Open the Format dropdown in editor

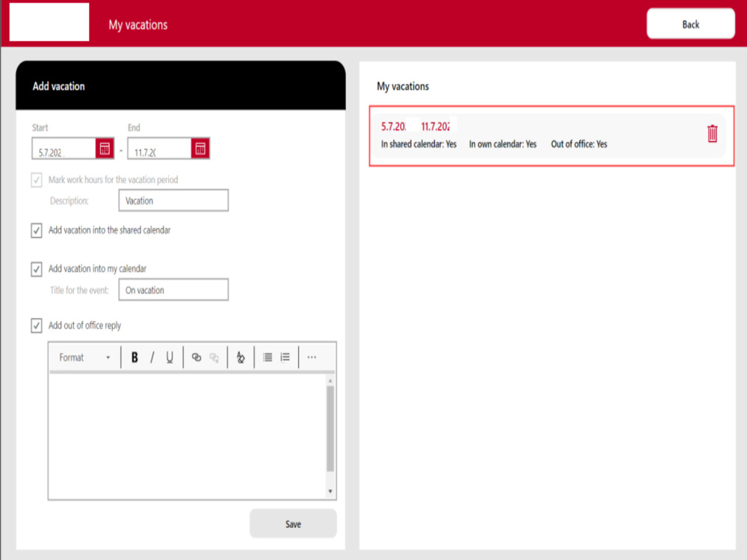click(85, 357)
